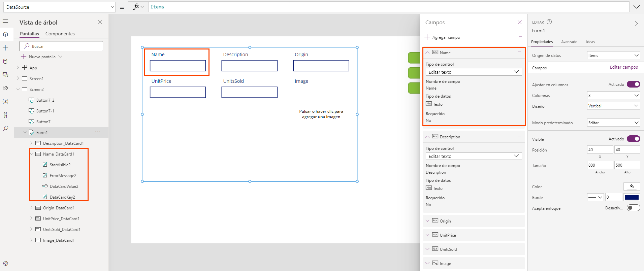Viewport: 644px width, 271px height.
Task: Click the Editar campos link
Action: [x=624, y=67]
